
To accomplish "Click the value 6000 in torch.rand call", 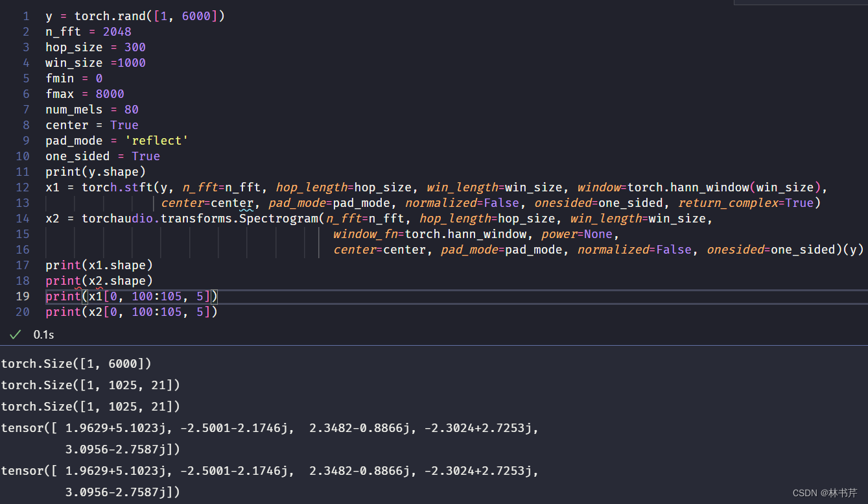I will tap(196, 16).
